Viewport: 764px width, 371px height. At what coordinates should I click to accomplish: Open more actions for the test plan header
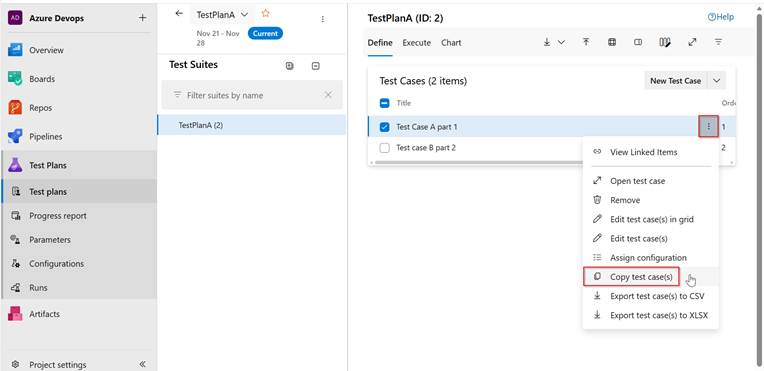click(323, 19)
